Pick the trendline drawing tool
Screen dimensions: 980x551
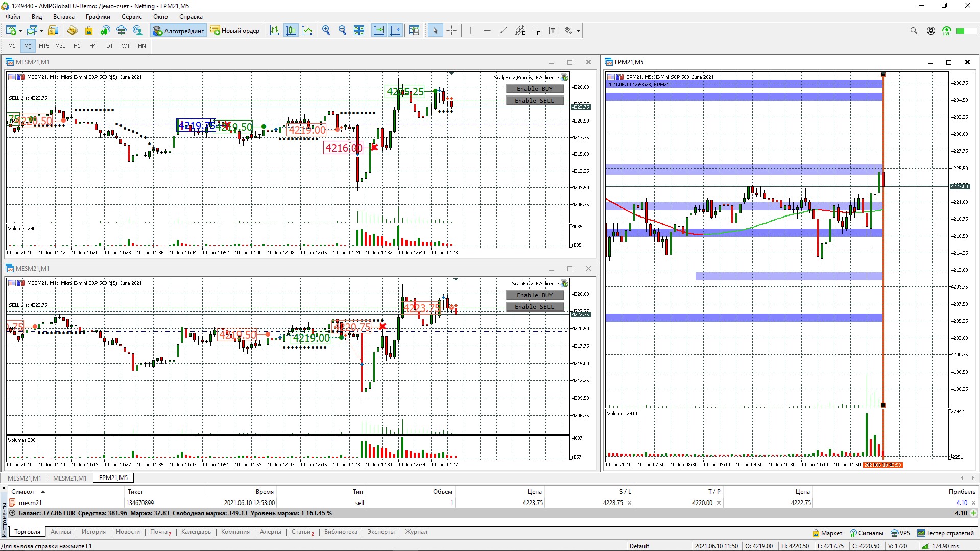coord(504,31)
